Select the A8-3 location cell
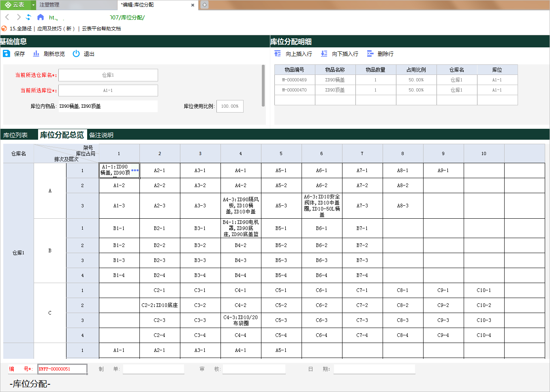The width and height of the screenshot is (550, 392). tap(403, 206)
